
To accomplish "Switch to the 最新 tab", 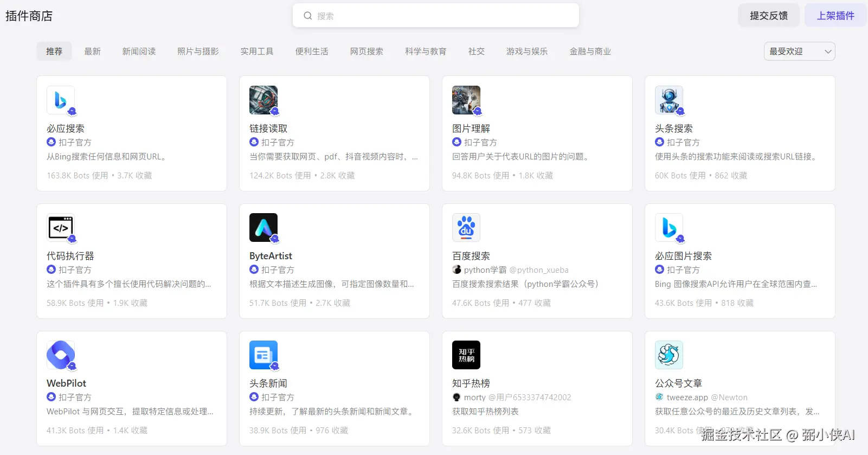I will click(93, 52).
